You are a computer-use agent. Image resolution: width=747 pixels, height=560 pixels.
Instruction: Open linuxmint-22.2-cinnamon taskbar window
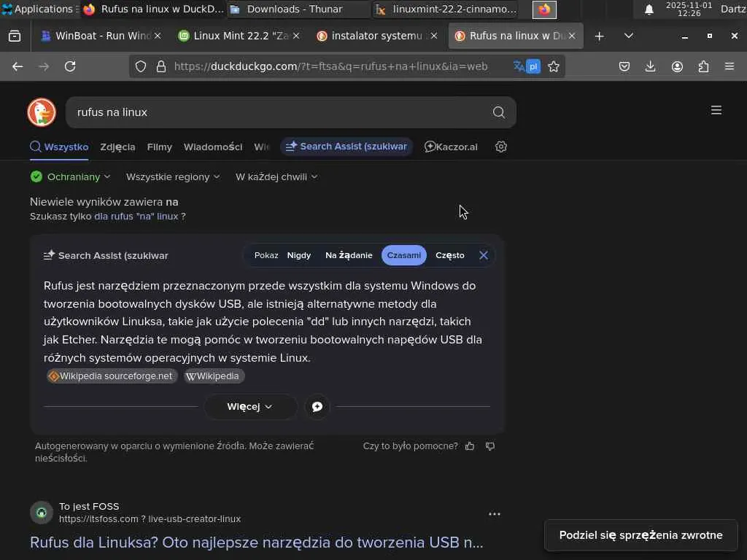pos(446,9)
